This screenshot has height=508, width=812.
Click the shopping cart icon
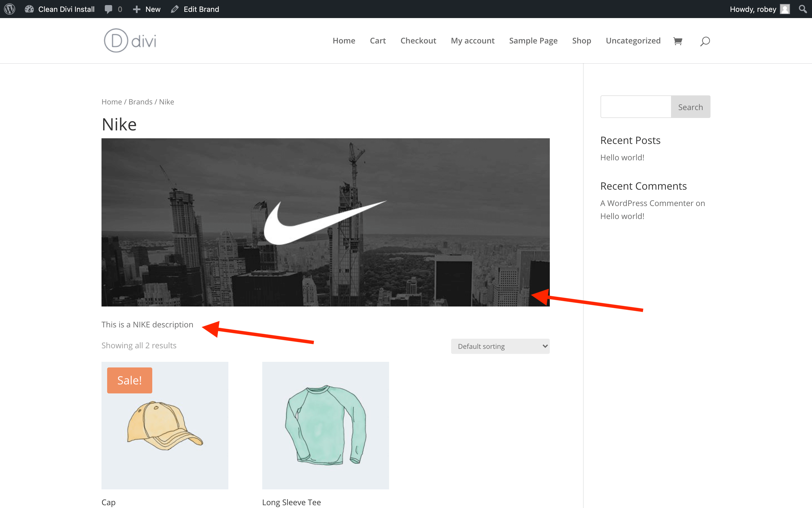(x=678, y=41)
